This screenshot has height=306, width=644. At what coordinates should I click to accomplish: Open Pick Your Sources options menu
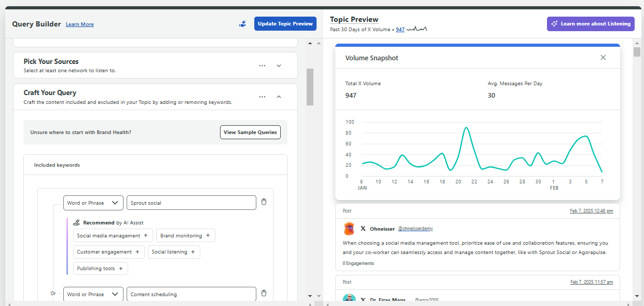coord(262,65)
